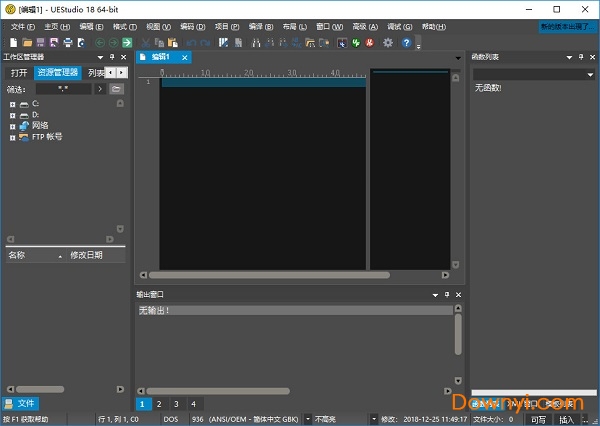
Task: Open the 项目 (P) menu
Action: pyautogui.click(x=227, y=27)
